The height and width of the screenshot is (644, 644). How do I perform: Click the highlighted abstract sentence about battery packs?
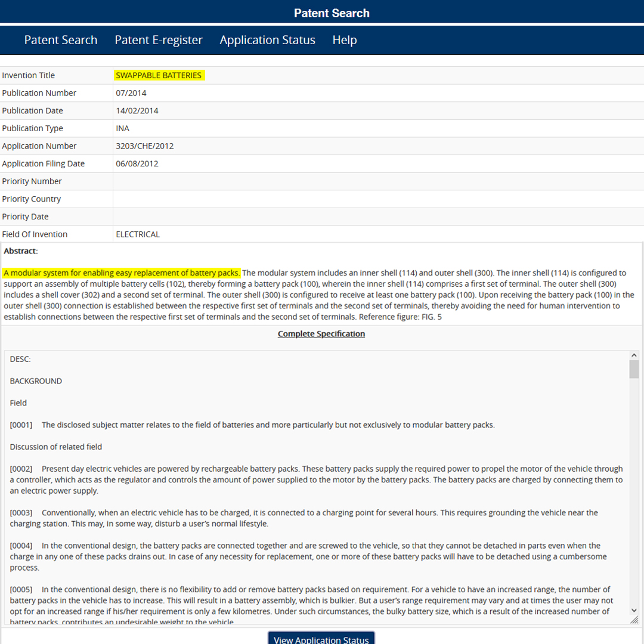click(x=122, y=273)
